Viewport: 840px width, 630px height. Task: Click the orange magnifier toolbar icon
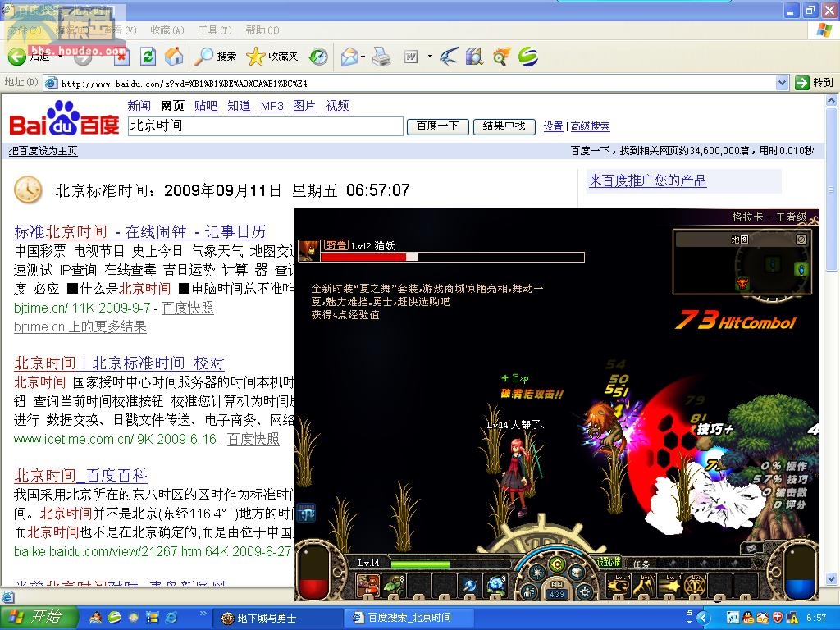point(501,57)
